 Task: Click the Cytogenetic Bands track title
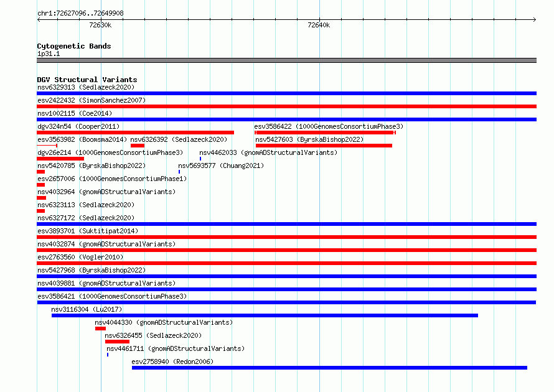pos(74,46)
